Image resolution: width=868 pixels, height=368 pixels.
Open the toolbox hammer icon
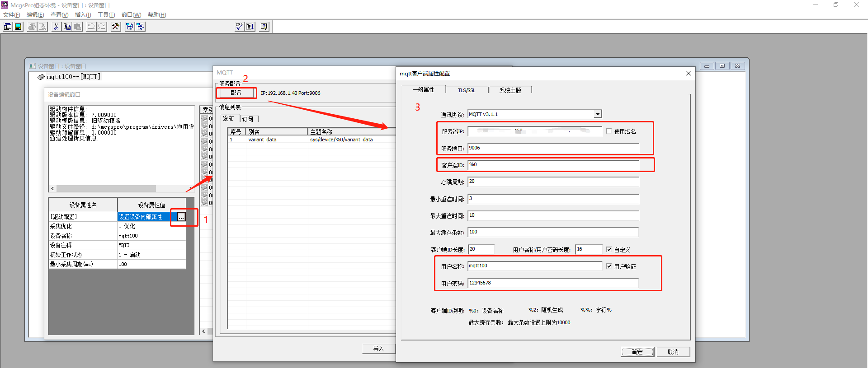116,27
